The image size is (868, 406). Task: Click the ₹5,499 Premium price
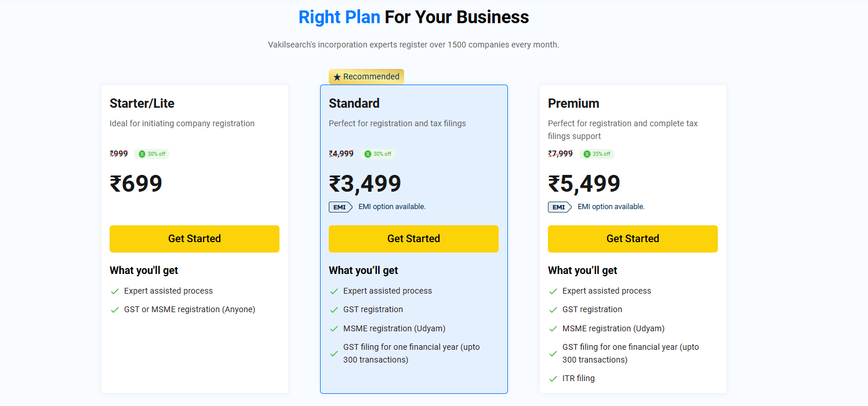coord(584,184)
